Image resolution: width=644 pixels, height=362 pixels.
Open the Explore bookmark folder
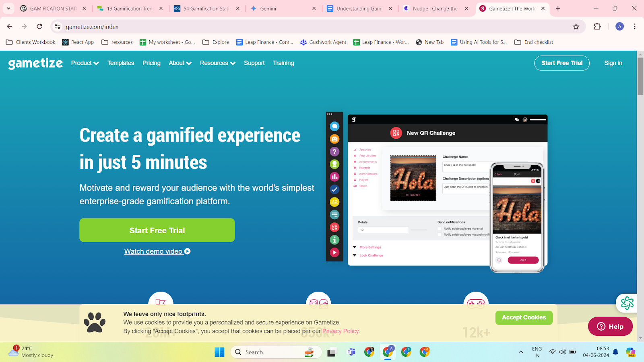point(216,42)
